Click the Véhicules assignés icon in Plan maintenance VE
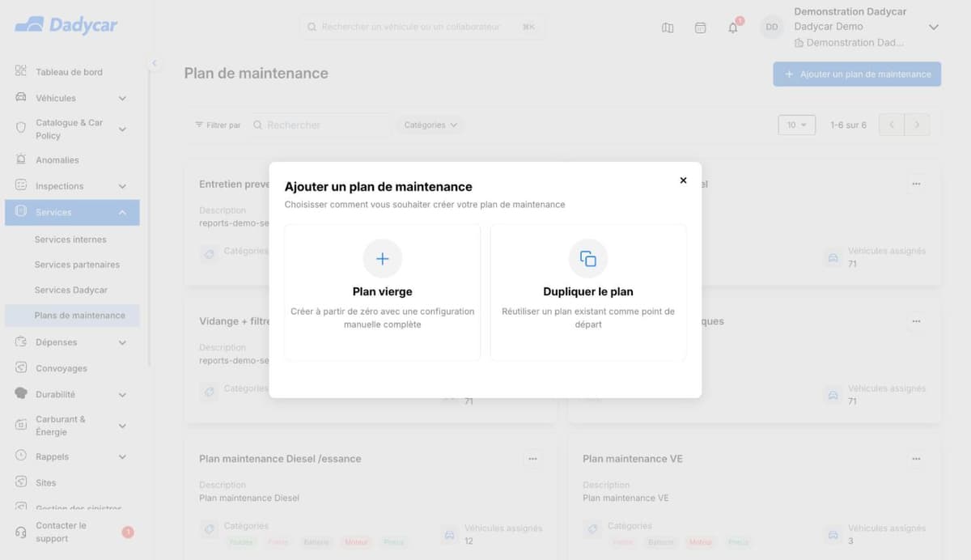Image resolution: width=971 pixels, height=560 pixels. 833,535
